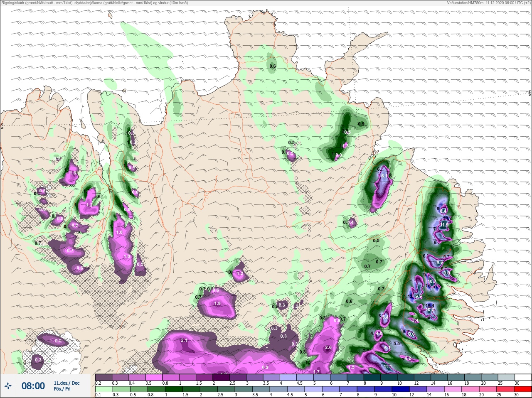The width and height of the screenshot is (532, 398).
Task: Click the 9.6 precipitation value on the map
Action: (411, 334)
